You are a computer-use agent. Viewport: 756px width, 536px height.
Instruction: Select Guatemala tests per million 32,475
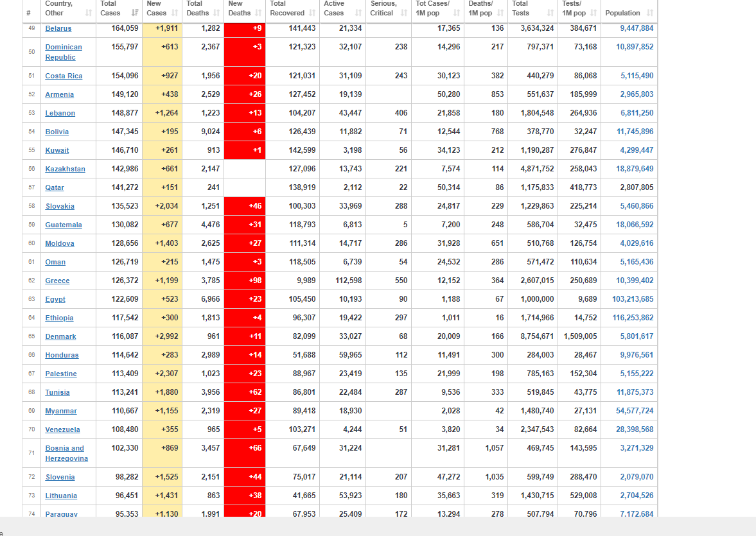[579, 225]
